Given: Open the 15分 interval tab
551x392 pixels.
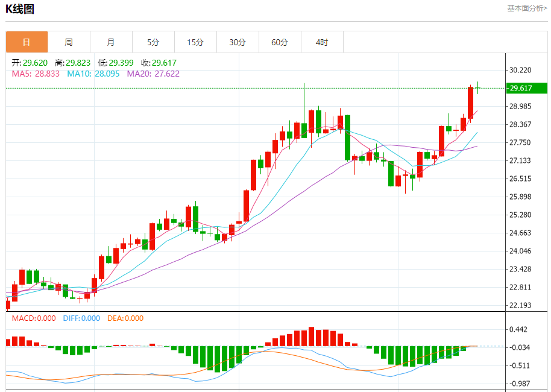Looking at the screenshot, I should [195, 42].
